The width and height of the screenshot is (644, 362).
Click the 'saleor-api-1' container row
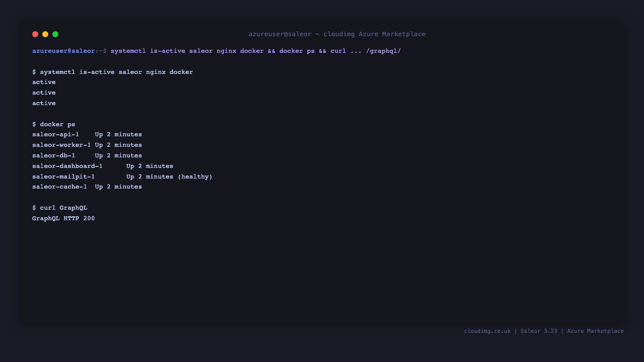pos(87,134)
